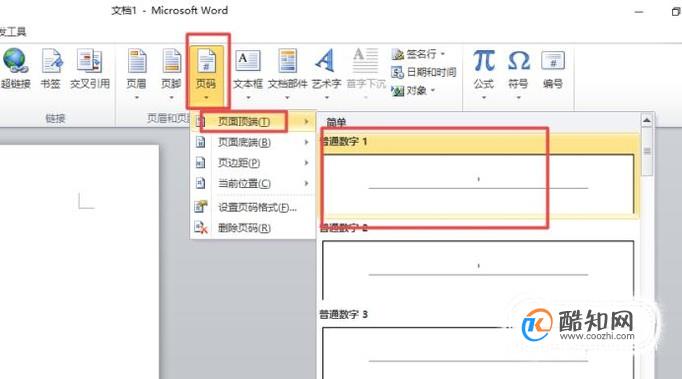The height and width of the screenshot is (379, 682).
Task: Open dropdown arrow beside 对象
Action: pyautogui.click(x=433, y=91)
